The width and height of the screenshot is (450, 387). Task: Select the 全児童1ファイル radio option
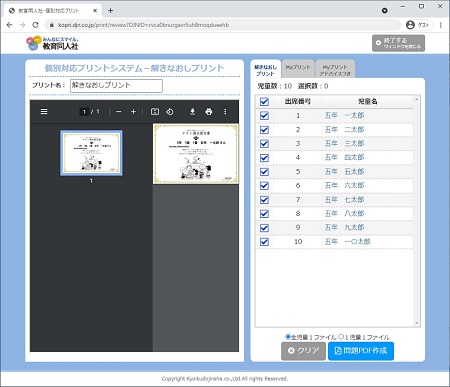tap(288, 337)
